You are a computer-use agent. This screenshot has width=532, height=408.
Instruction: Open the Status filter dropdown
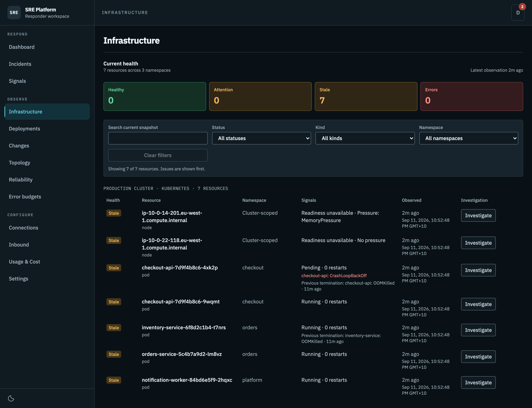(x=261, y=138)
